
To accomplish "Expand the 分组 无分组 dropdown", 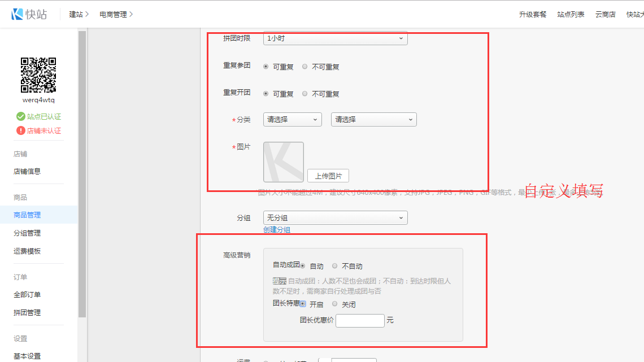I will 335,218.
